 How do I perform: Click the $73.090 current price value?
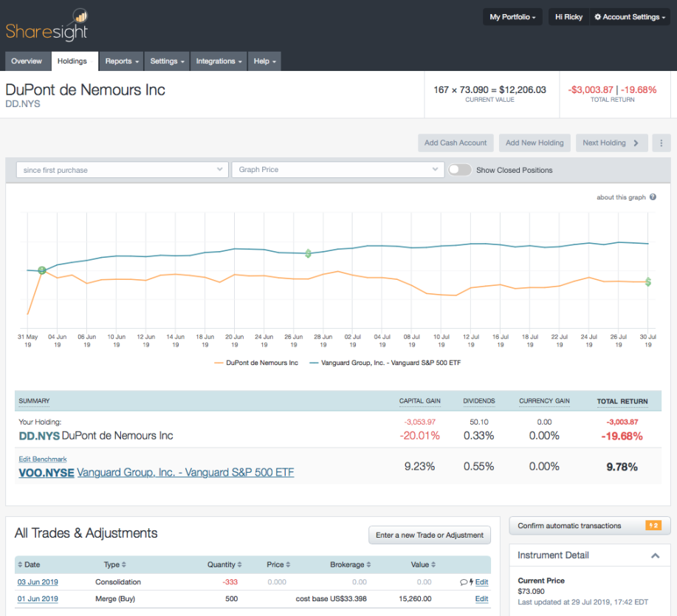531,592
